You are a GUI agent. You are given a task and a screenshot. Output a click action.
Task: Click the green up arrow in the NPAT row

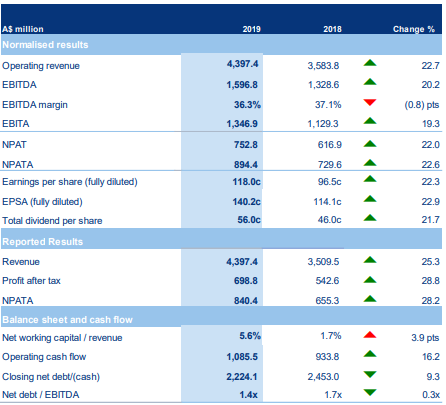(x=370, y=144)
